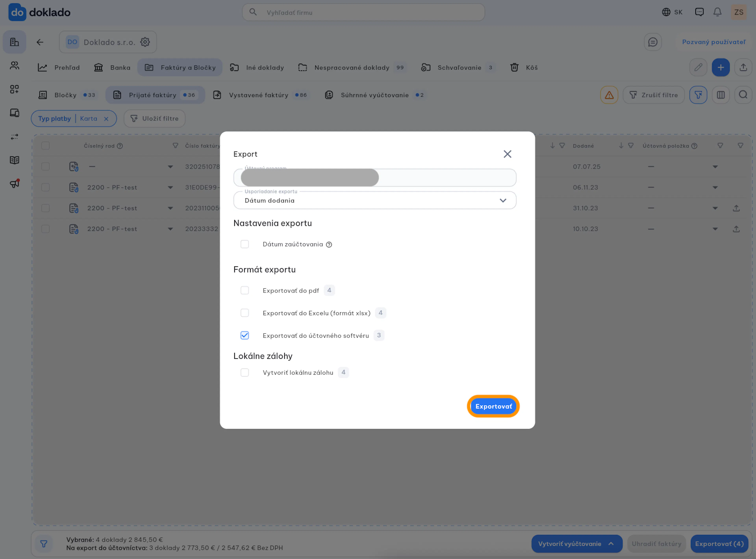Expand Číselný rad dropdown in row 320251078
The width and height of the screenshot is (756, 559).
[170, 167]
